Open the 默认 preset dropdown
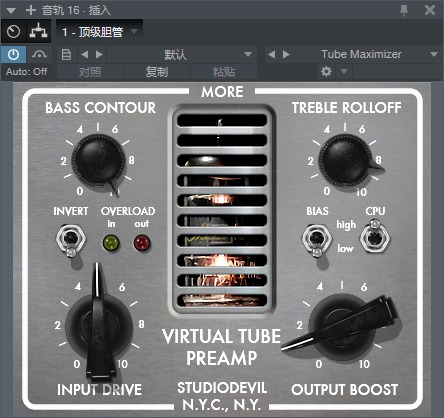The height and width of the screenshot is (418, 444). pyautogui.click(x=182, y=54)
